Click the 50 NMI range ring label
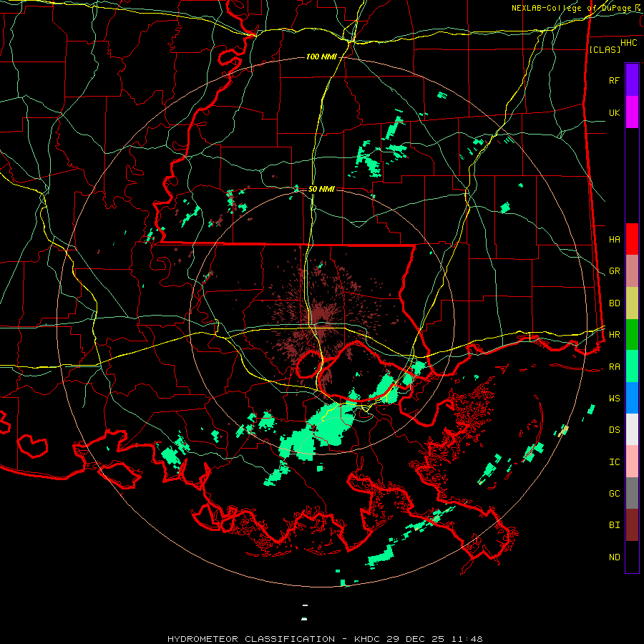This screenshot has height=644, width=644. coord(321,189)
